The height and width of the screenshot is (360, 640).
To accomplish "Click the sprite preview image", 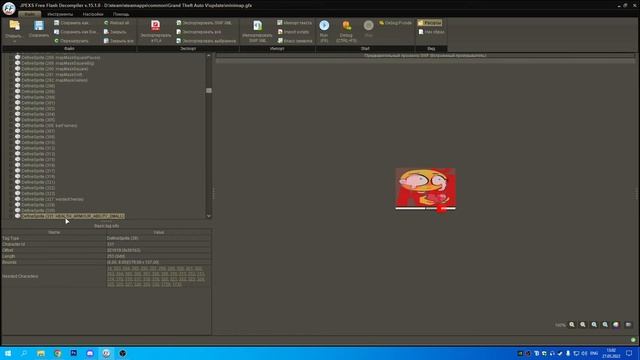I will (426, 190).
